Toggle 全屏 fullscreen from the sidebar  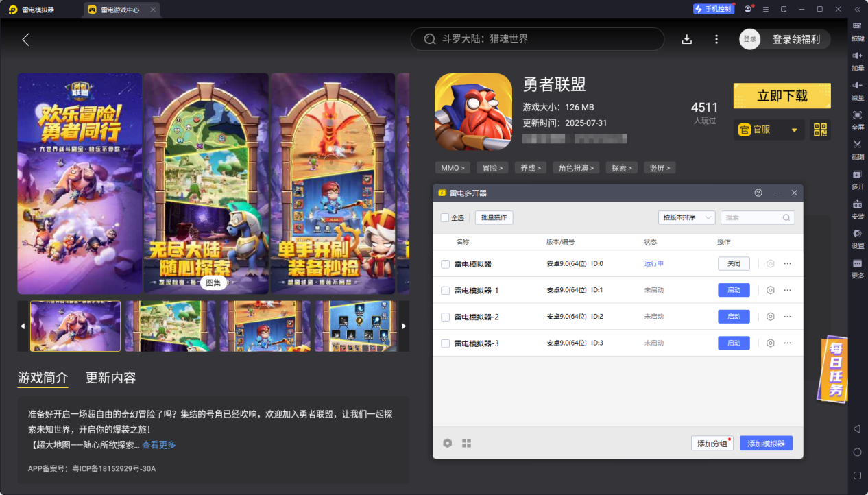(857, 119)
